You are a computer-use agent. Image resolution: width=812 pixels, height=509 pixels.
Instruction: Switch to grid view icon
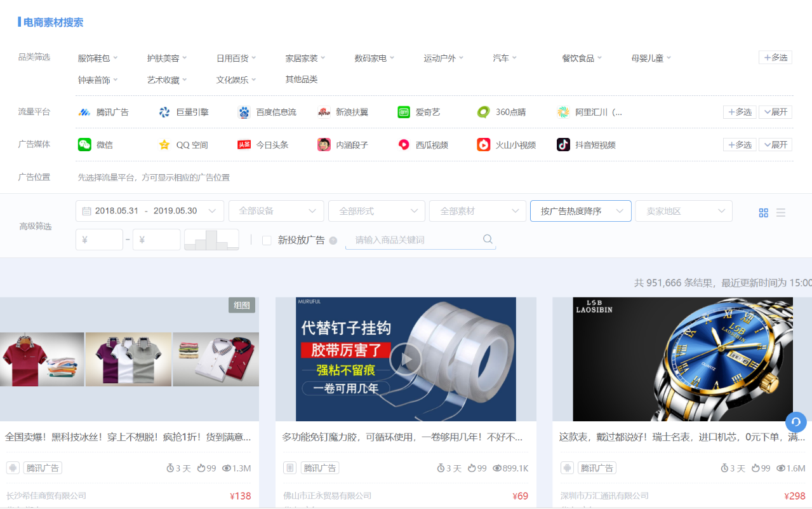764,213
